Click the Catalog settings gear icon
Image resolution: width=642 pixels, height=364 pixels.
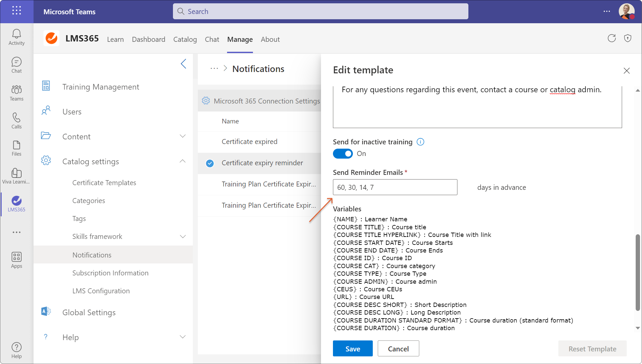(x=46, y=161)
